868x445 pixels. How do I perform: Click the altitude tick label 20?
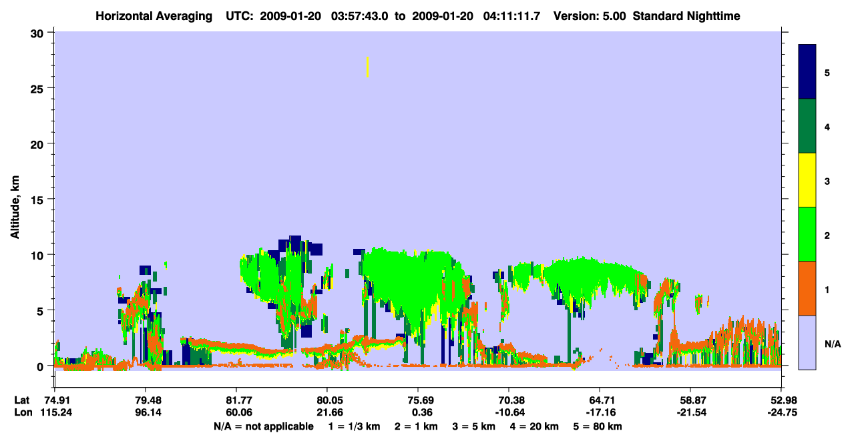point(39,143)
